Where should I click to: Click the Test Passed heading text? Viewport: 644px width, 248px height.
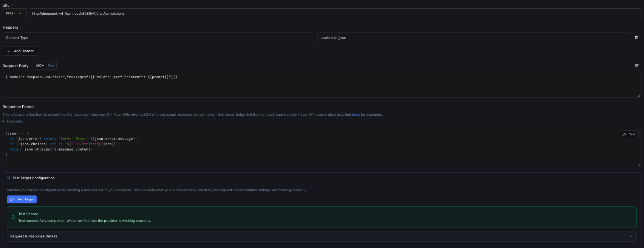(x=28, y=214)
